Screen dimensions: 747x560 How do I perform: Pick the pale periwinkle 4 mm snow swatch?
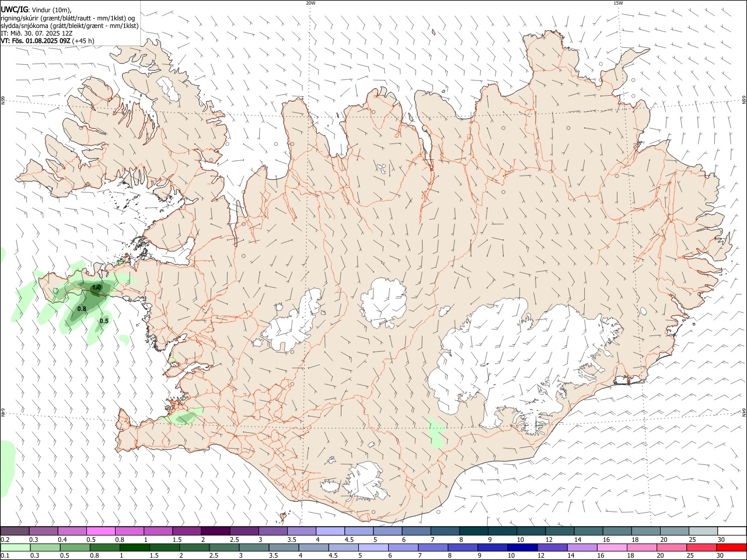[330, 531]
